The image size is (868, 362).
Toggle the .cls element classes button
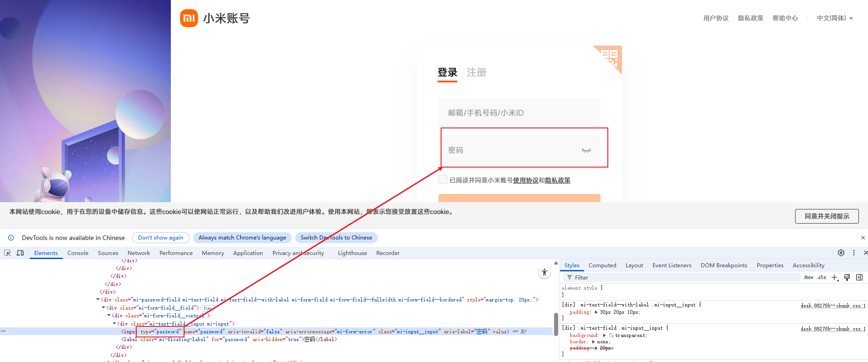point(822,277)
